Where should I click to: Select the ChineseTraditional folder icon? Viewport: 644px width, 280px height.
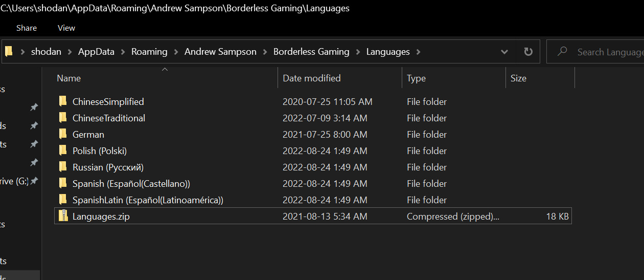(x=63, y=118)
